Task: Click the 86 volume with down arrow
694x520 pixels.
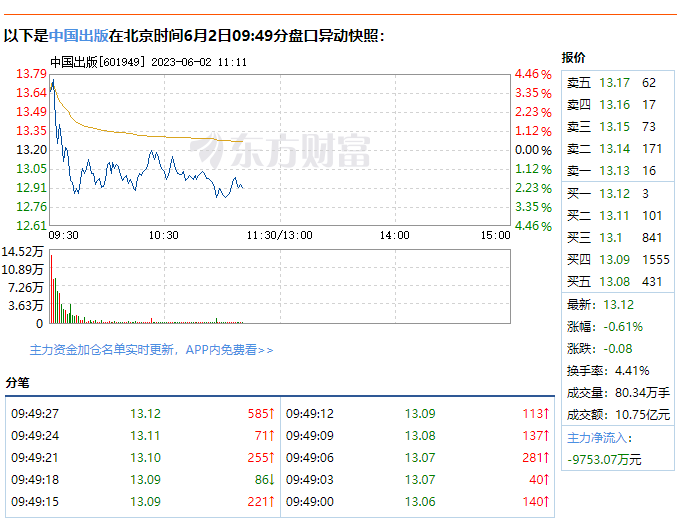Action: point(265,480)
